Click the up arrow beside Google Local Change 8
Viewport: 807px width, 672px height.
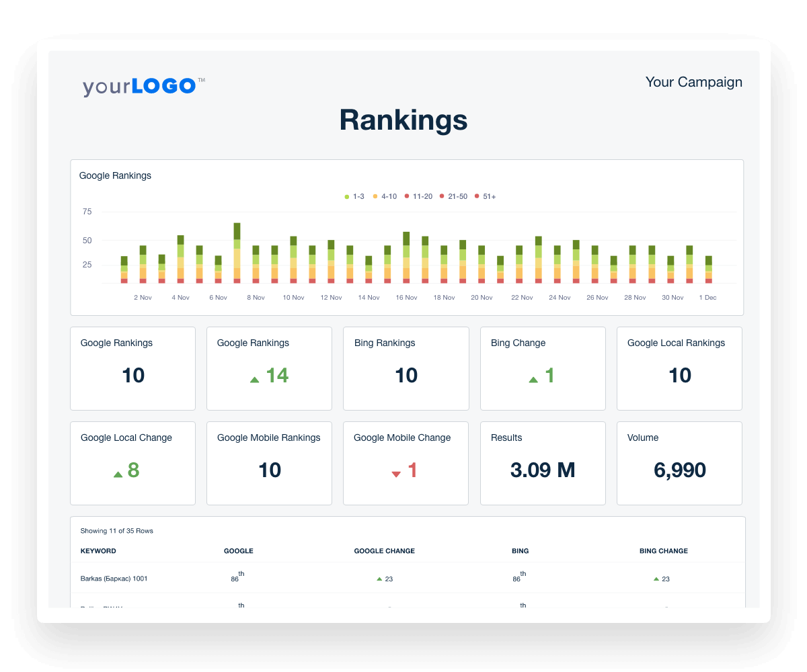(119, 473)
